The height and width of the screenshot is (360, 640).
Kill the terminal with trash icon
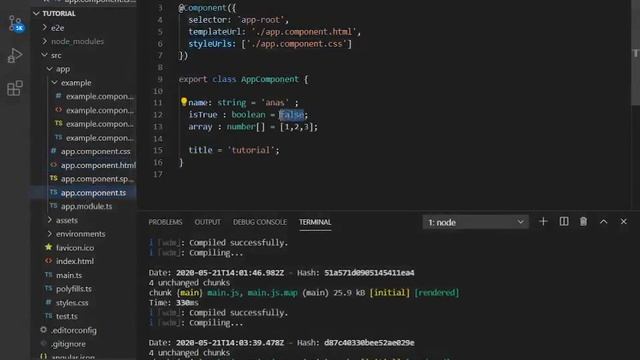point(583,222)
